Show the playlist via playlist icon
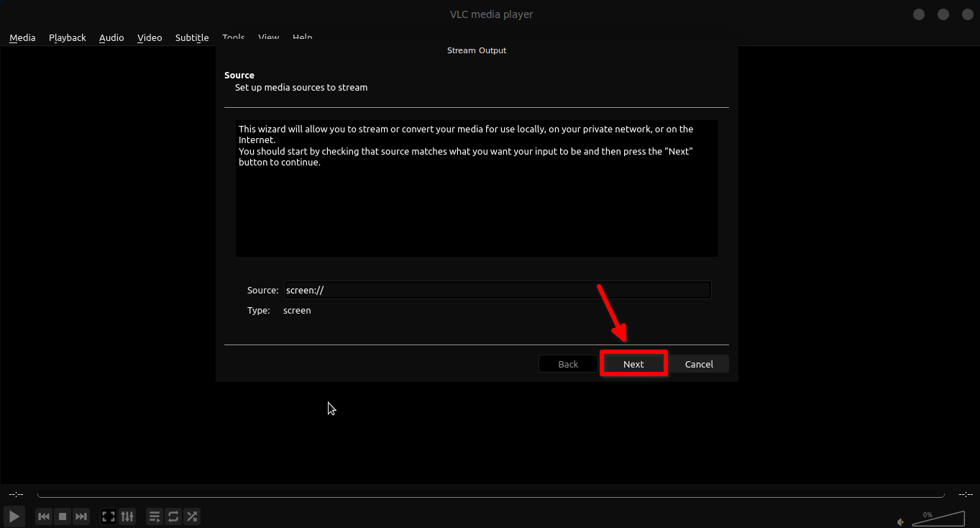 155,516
